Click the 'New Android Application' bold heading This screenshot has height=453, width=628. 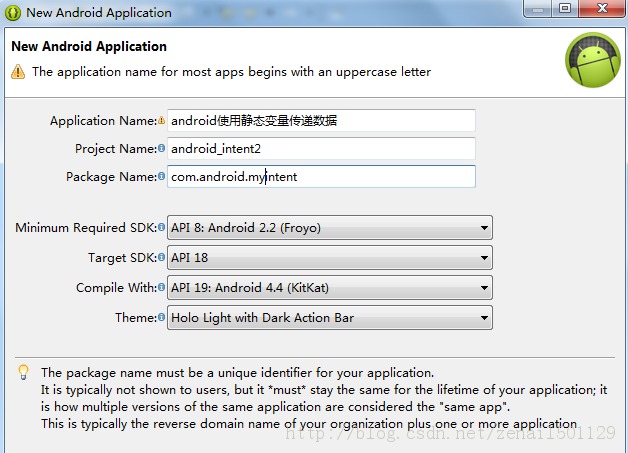tap(89, 46)
